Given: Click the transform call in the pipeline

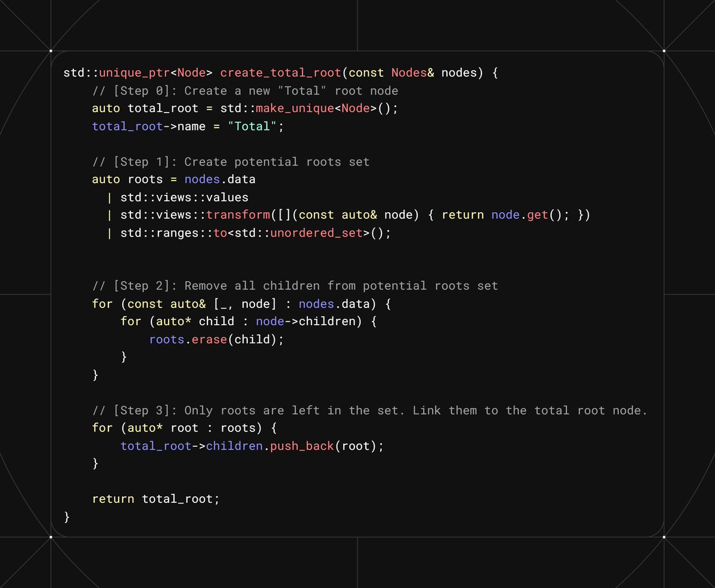Looking at the screenshot, I should click(238, 214).
